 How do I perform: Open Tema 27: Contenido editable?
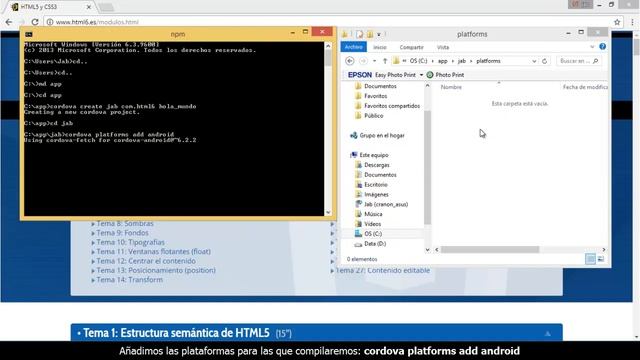(x=382, y=271)
